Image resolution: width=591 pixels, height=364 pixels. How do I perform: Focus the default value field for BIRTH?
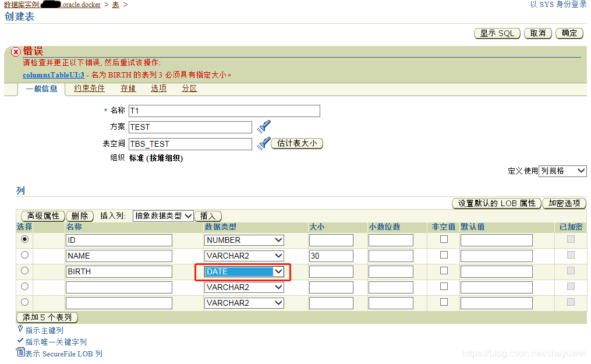click(x=497, y=271)
